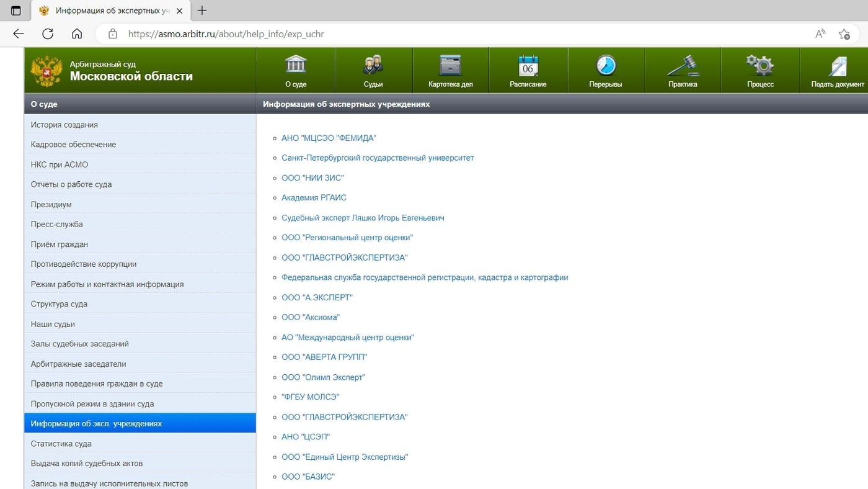Open АО "Международный центр оценки" link

(347, 338)
